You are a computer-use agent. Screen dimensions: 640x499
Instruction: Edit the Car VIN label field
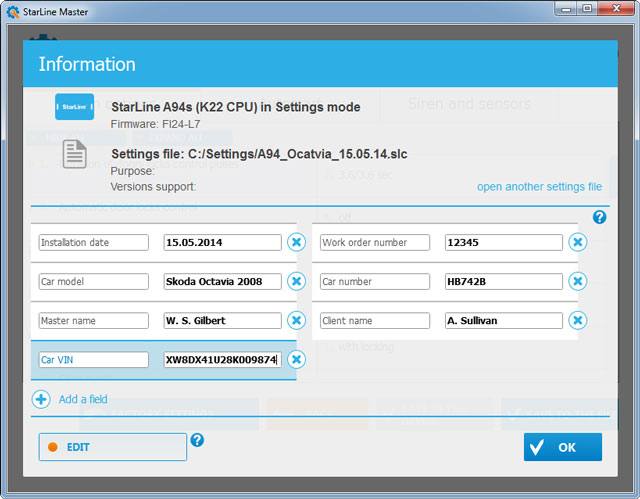[93, 359]
